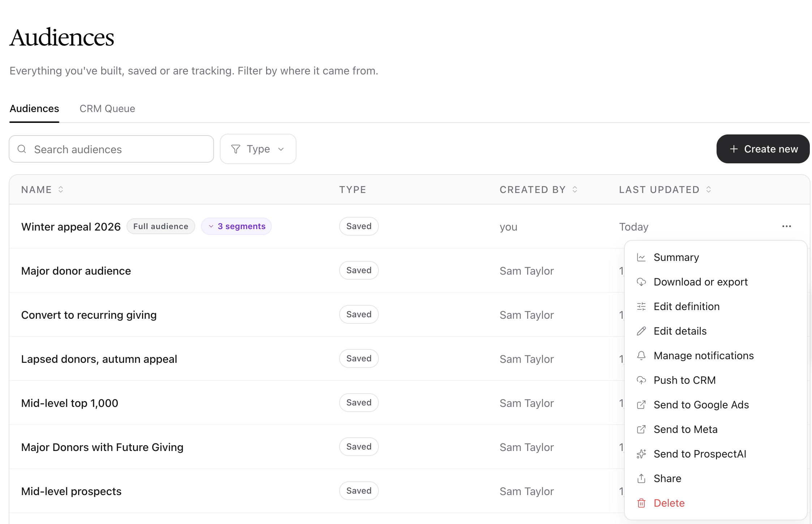Select Push to CRM menu item
Viewport: 812px width, 524px height.
pyautogui.click(x=716, y=380)
